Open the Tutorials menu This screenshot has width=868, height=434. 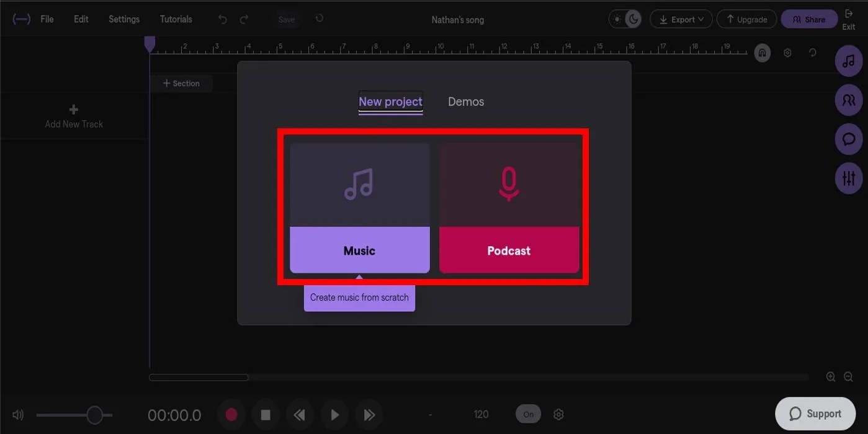[176, 19]
